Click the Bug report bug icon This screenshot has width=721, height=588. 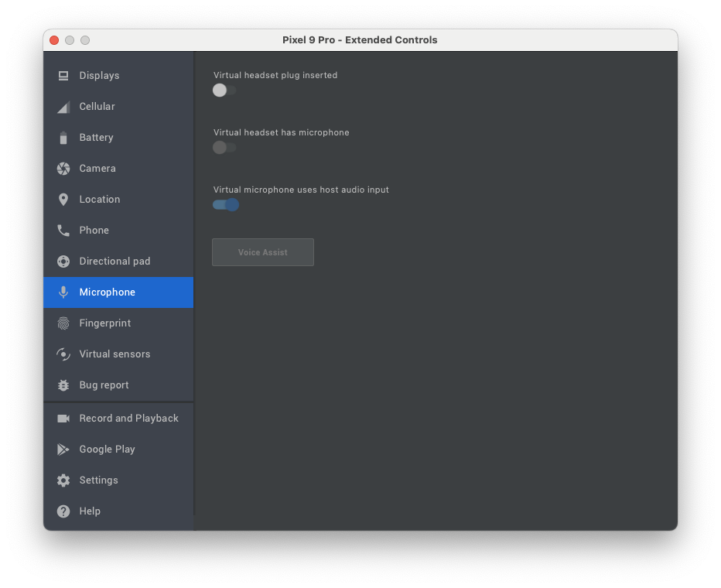pos(63,385)
